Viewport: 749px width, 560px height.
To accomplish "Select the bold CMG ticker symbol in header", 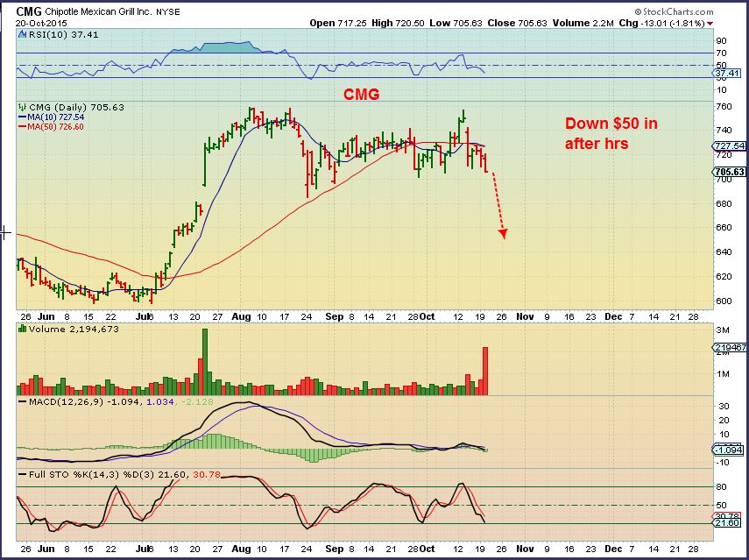I will (28, 12).
